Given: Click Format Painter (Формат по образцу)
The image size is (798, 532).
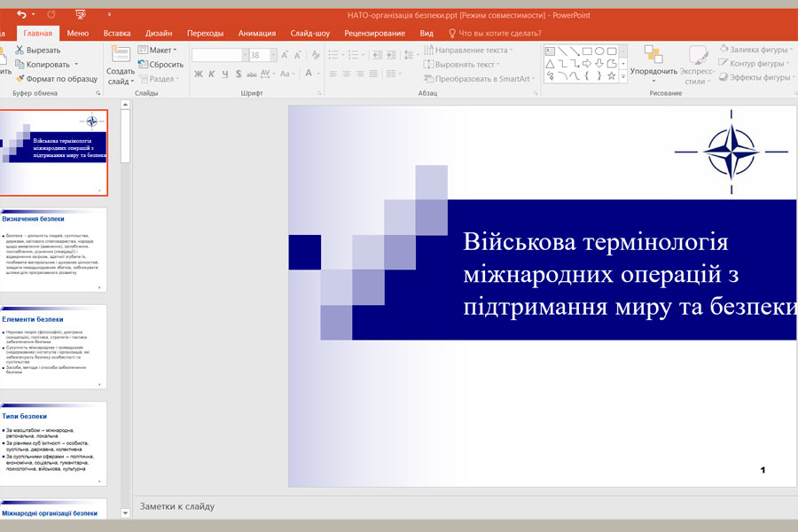Looking at the screenshot, I should click(x=55, y=79).
